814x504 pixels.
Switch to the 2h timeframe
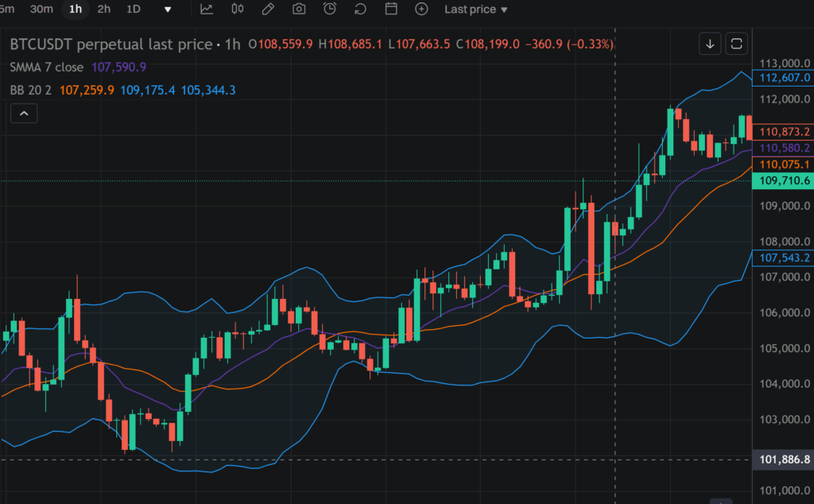[104, 10]
